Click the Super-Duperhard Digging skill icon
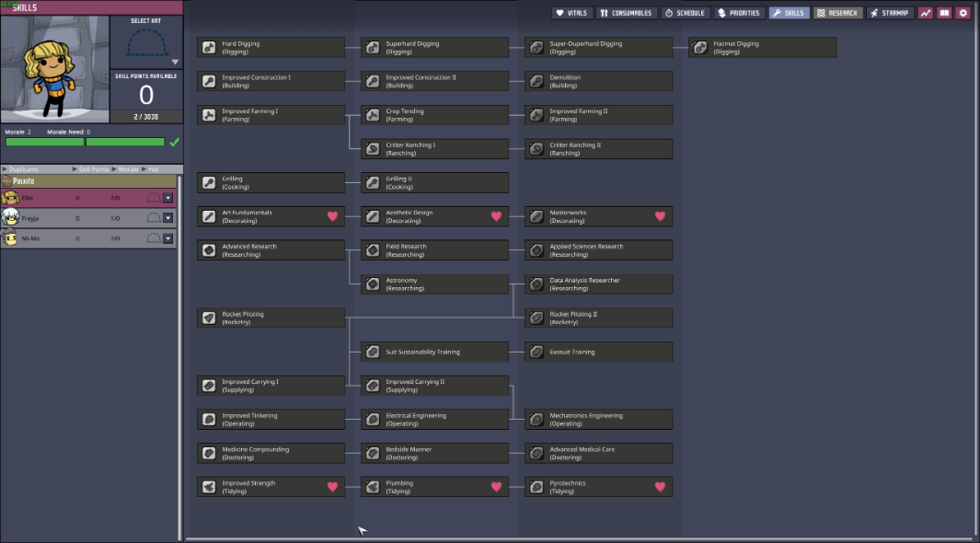The width and height of the screenshot is (980, 543). [536, 48]
